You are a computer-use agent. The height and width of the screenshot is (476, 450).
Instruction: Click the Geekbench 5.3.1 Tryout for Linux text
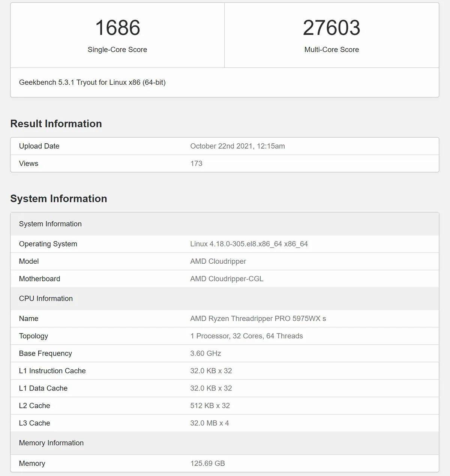click(x=92, y=83)
